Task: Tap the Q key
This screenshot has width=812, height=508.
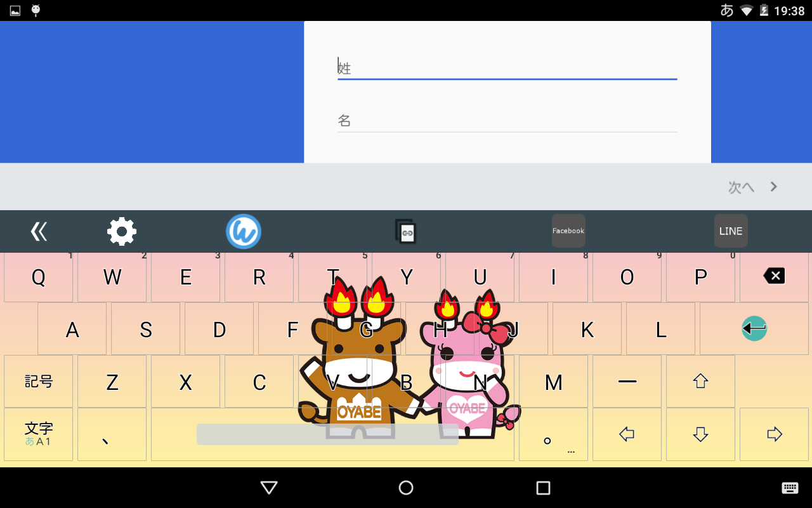Action: click(x=38, y=276)
